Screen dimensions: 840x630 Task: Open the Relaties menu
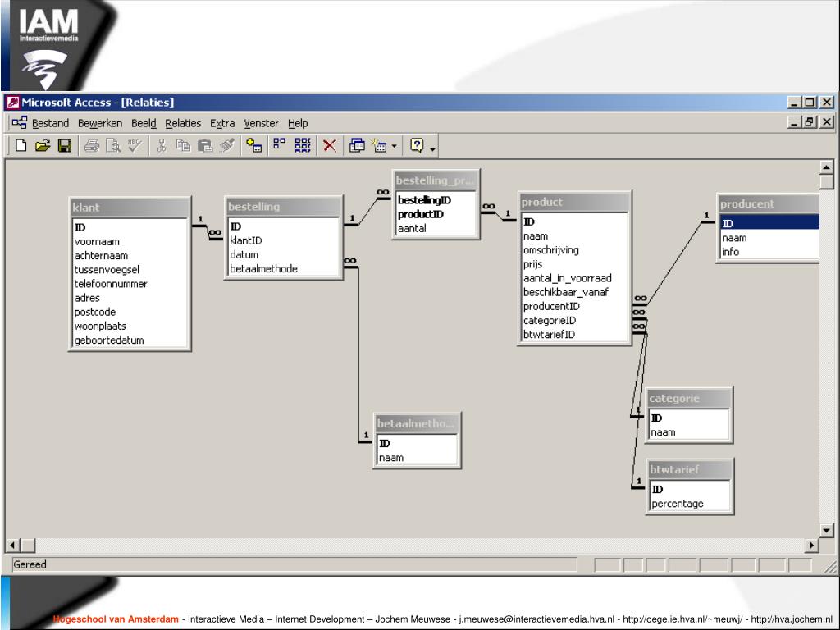pos(183,123)
